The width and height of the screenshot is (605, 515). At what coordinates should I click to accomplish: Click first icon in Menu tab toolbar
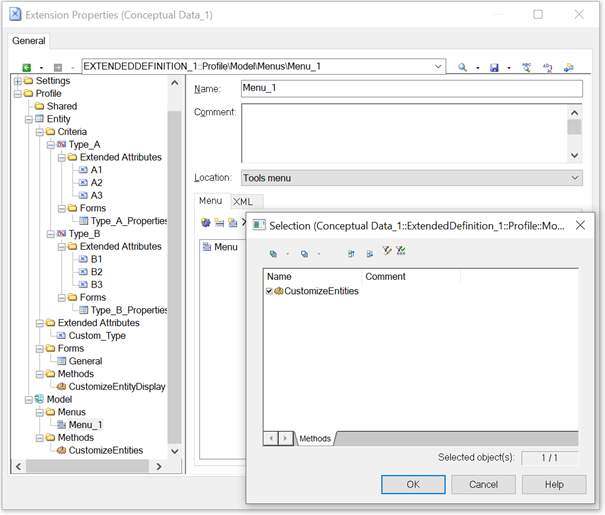click(x=205, y=223)
